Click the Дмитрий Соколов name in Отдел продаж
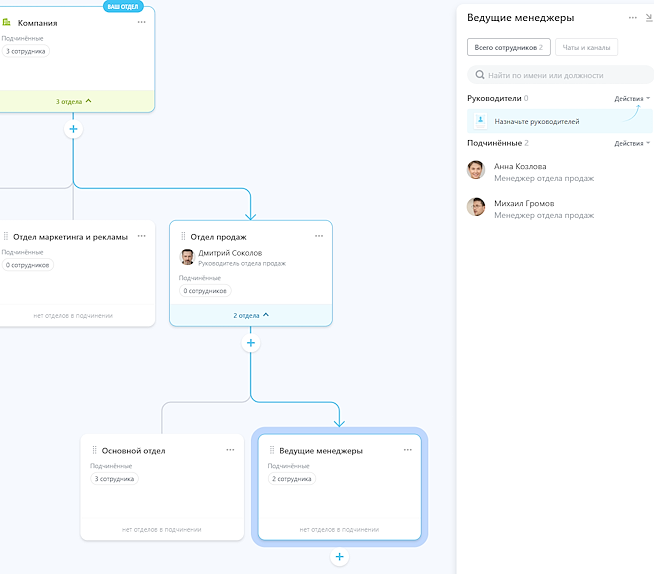Viewport: 654px width, 574px height. tap(230, 253)
